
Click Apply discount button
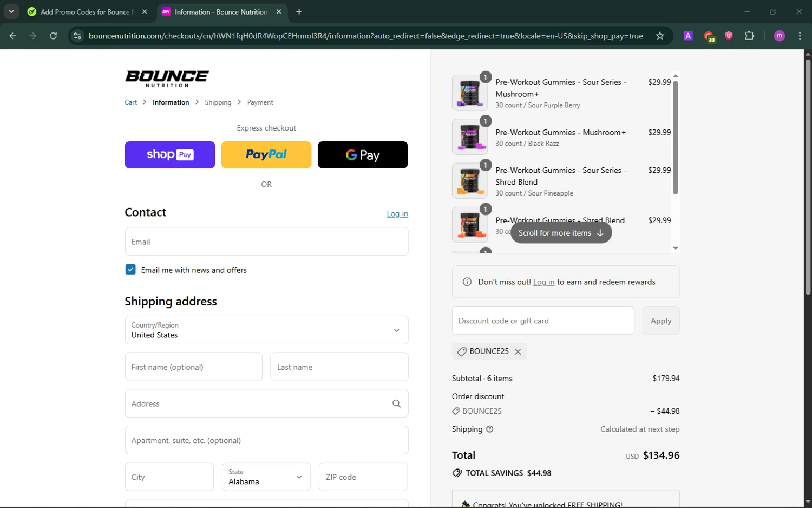coord(661,321)
